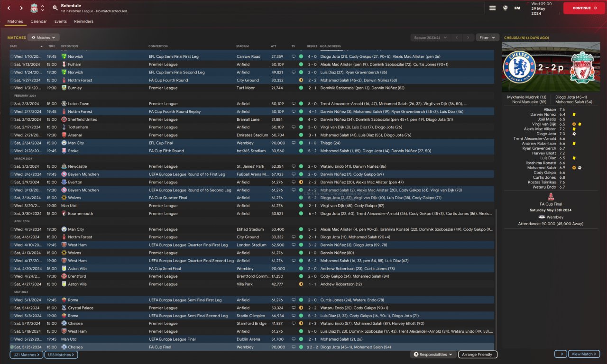Switch to the Matches tab
The height and width of the screenshot is (364, 607).
(x=15, y=21)
